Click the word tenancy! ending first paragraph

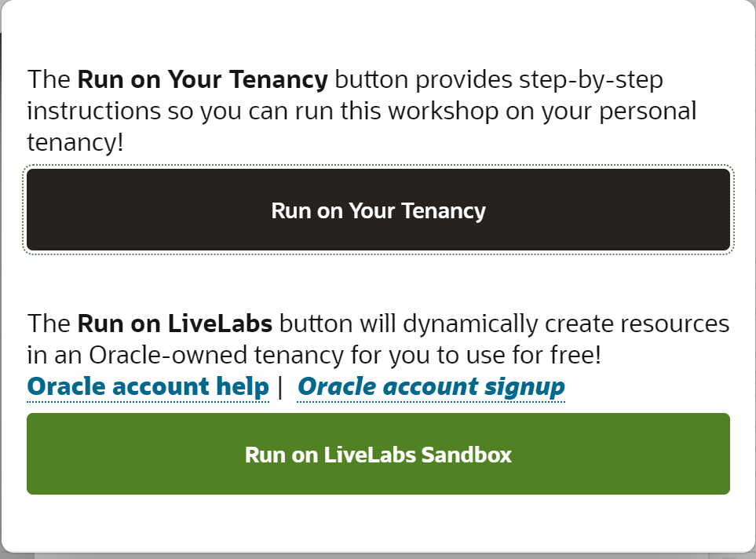(75, 143)
